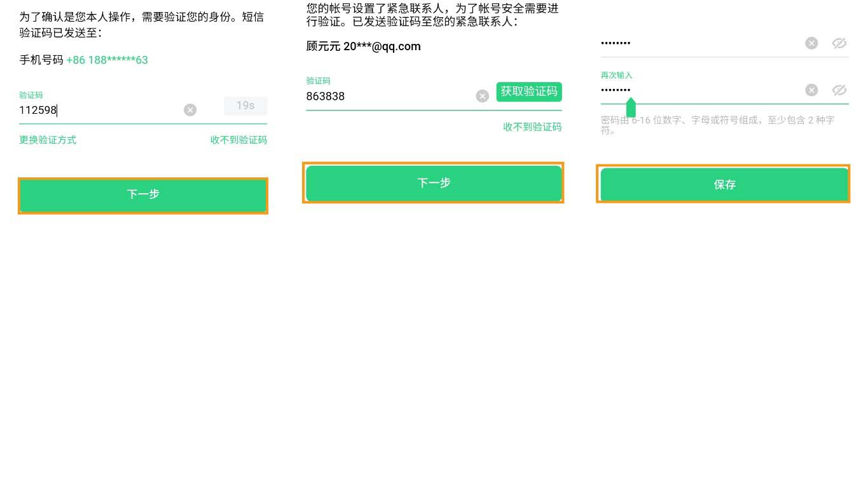Select emergency contact 顾元元 20***@qq.com
The width and height of the screenshot is (868, 488).
363,46
